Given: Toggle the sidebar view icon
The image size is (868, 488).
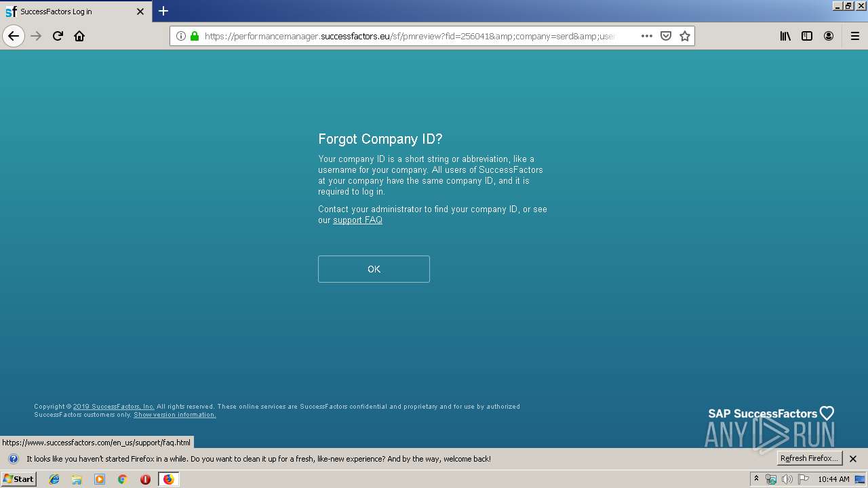Looking at the screenshot, I should pyautogui.click(x=807, y=36).
